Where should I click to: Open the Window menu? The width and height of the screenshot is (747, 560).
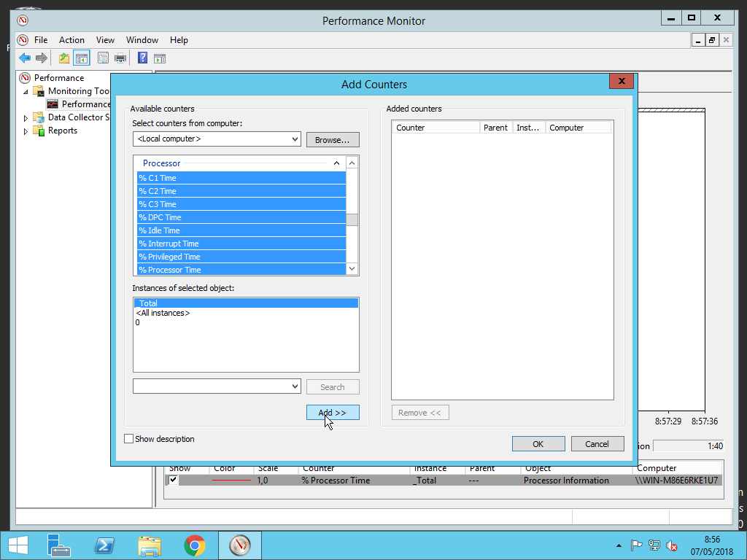[142, 40]
